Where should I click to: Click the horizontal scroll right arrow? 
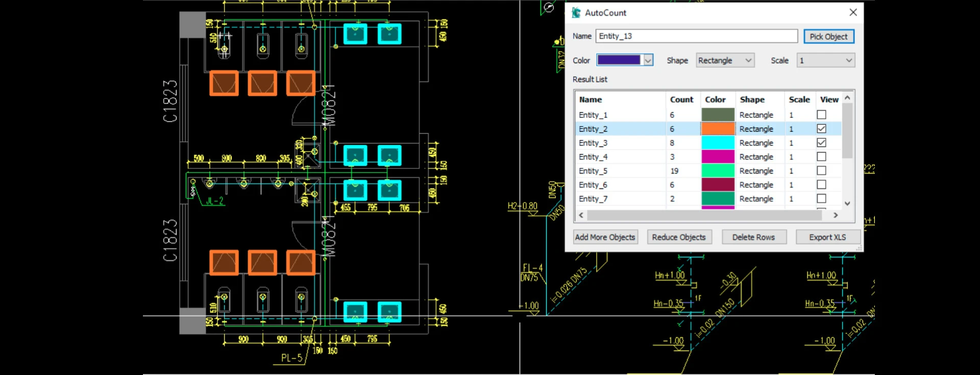click(836, 215)
